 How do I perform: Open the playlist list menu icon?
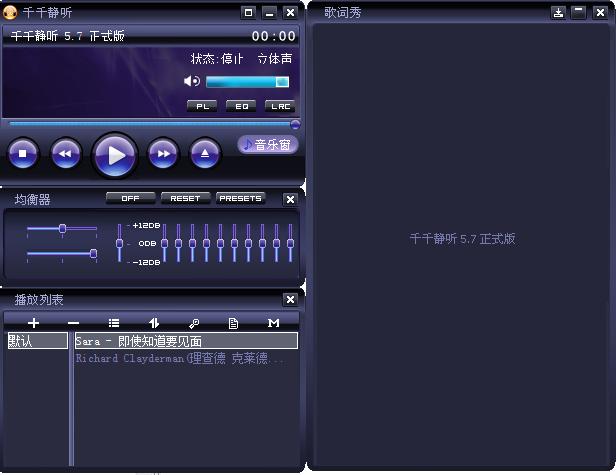[114, 323]
